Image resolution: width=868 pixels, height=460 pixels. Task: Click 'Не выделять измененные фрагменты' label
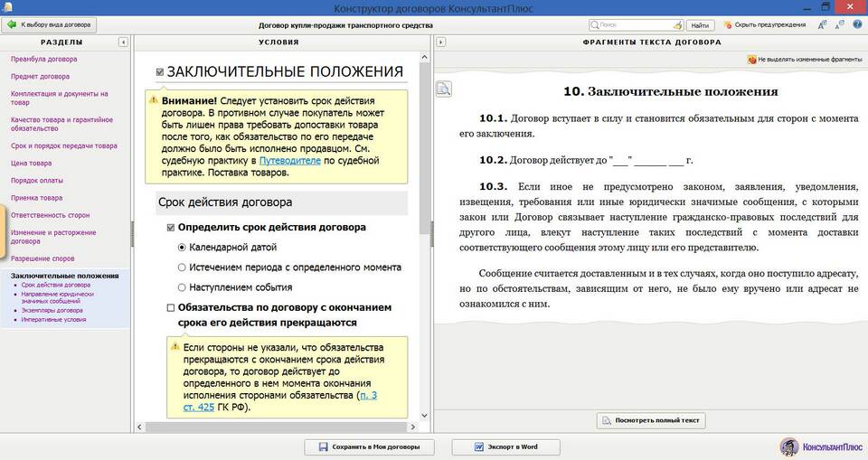click(x=809, y=60)
